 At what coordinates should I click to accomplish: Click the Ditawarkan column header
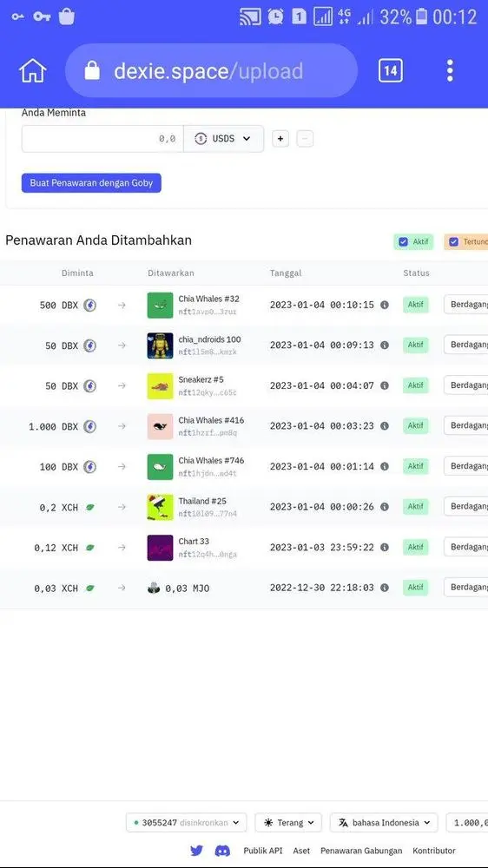(x=170, y=273)
